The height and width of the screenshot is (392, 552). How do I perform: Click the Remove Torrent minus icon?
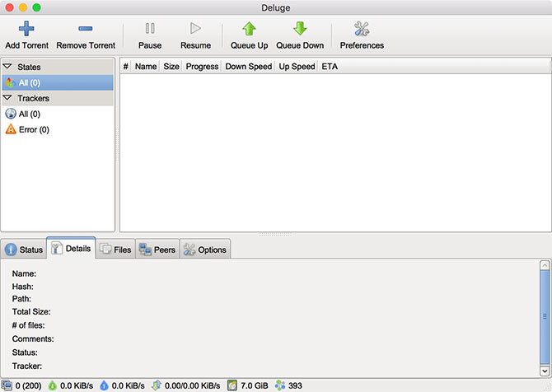[86, 29]
